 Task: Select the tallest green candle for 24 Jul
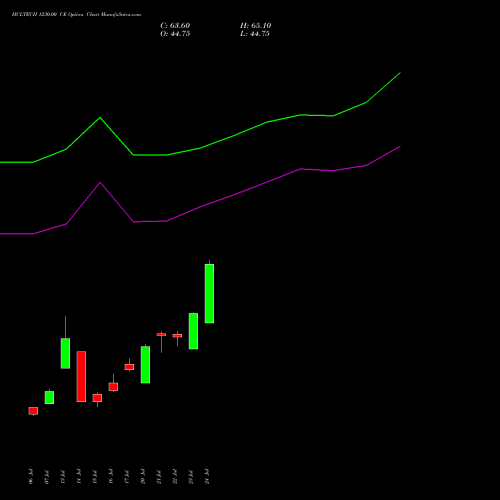click(x=209, y=293)
